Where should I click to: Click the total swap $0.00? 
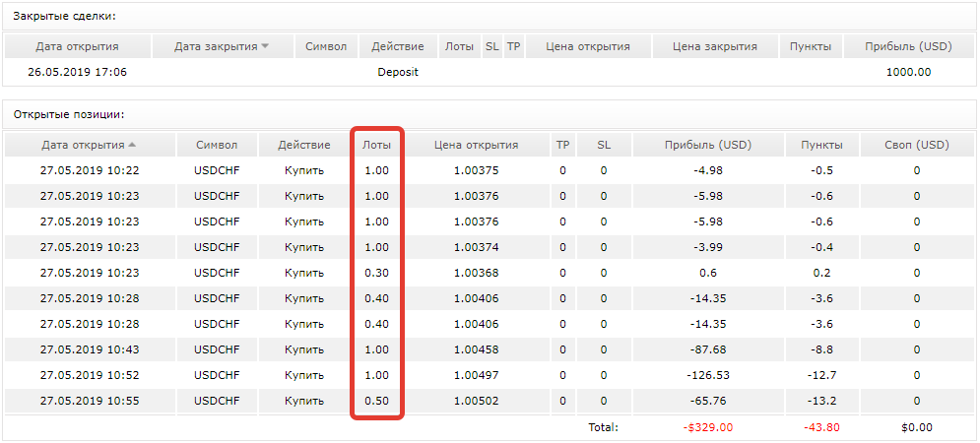tap(917, 428)
